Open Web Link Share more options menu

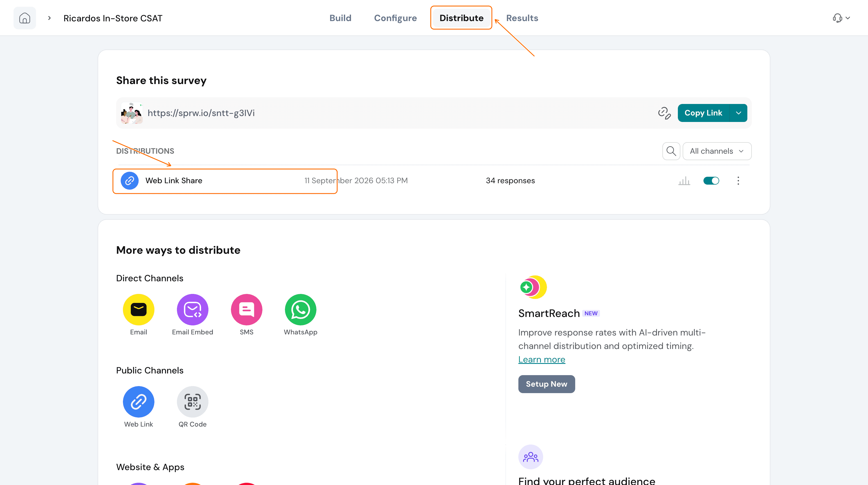[x=738, y=181]
